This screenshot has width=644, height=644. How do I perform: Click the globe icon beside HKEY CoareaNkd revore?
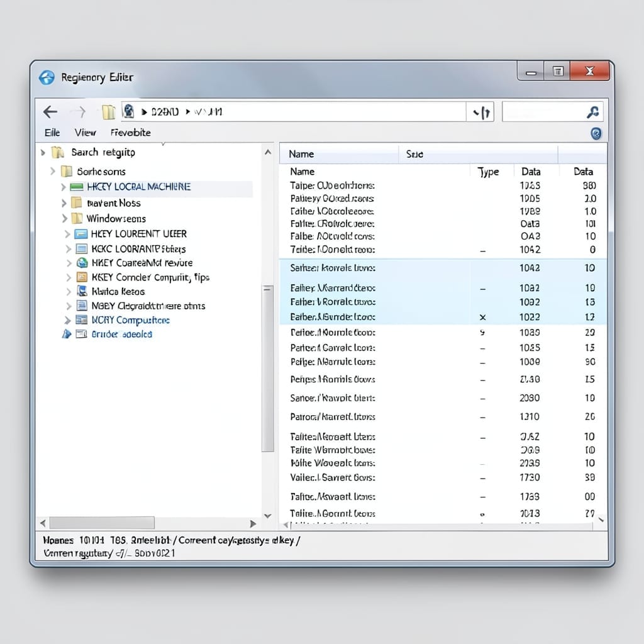82,263
